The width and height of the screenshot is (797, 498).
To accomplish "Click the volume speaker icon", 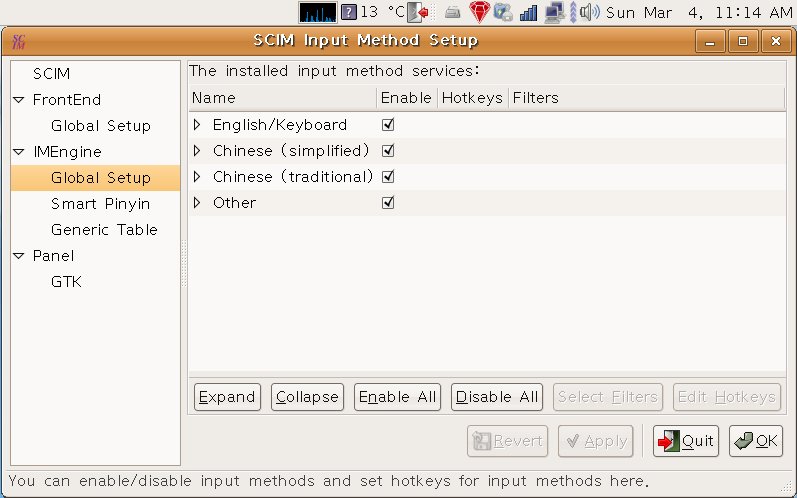I will point(590,12).
